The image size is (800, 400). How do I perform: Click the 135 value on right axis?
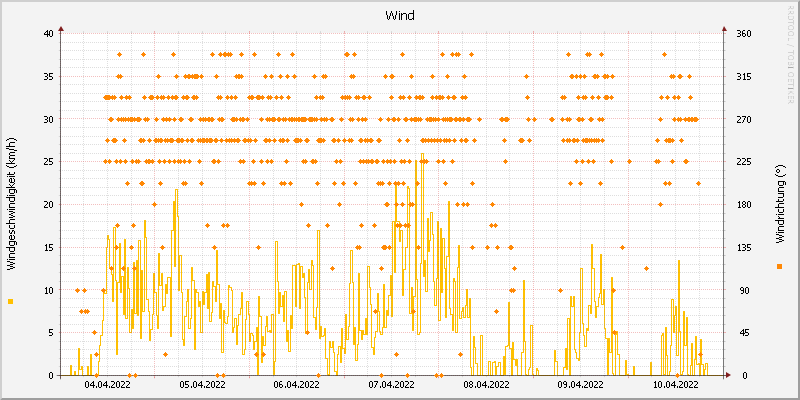point(744,247)
